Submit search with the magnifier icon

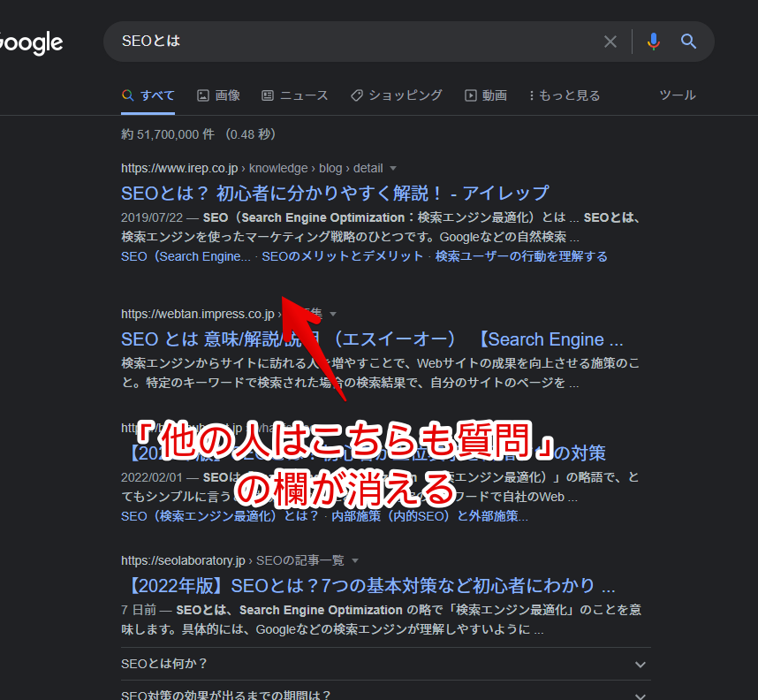click(688, 42)
